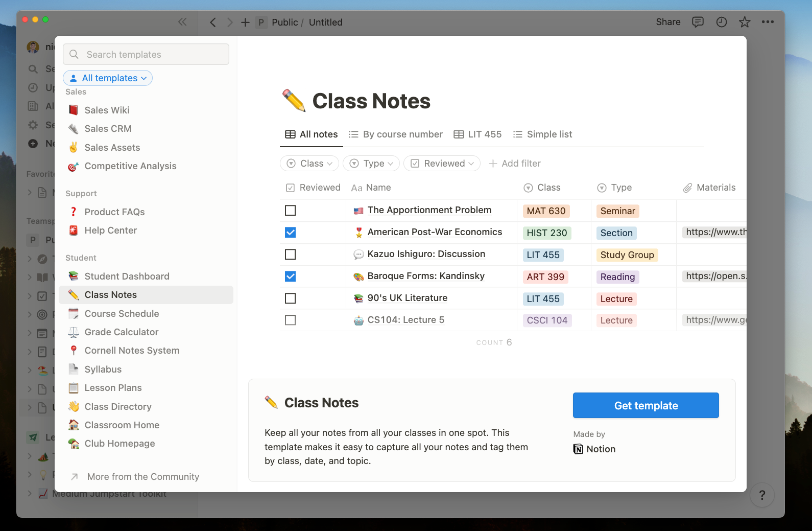Open More from the Community link
Image resolution: width=812 pixels, height=531 pixels.
pyautogui.click(x=135, y=477)
